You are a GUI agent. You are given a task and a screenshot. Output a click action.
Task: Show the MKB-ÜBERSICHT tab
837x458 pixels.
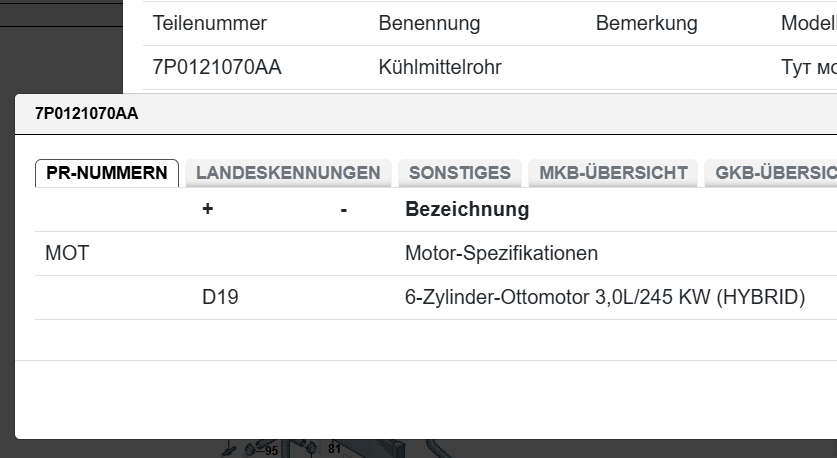613,173
